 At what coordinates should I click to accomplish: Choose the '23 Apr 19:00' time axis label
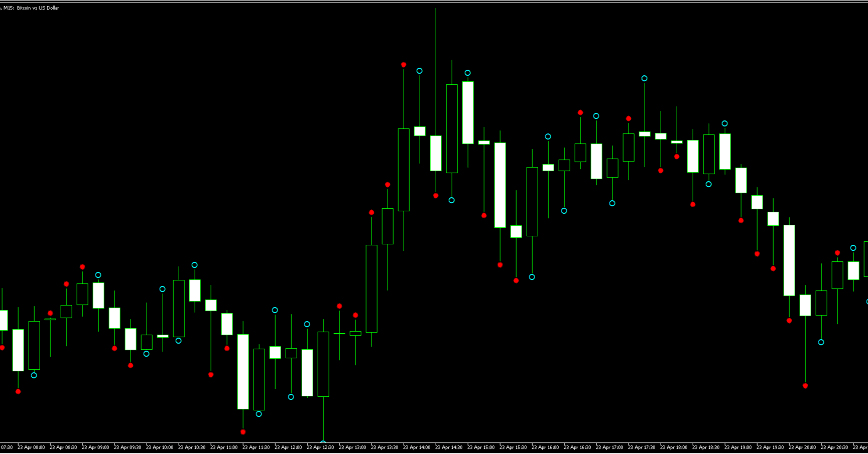(738, 447)
